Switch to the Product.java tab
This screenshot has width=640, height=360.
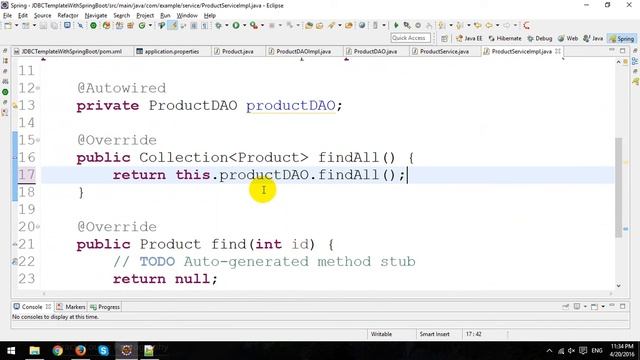pyautogui.click(x=238, y=51)
